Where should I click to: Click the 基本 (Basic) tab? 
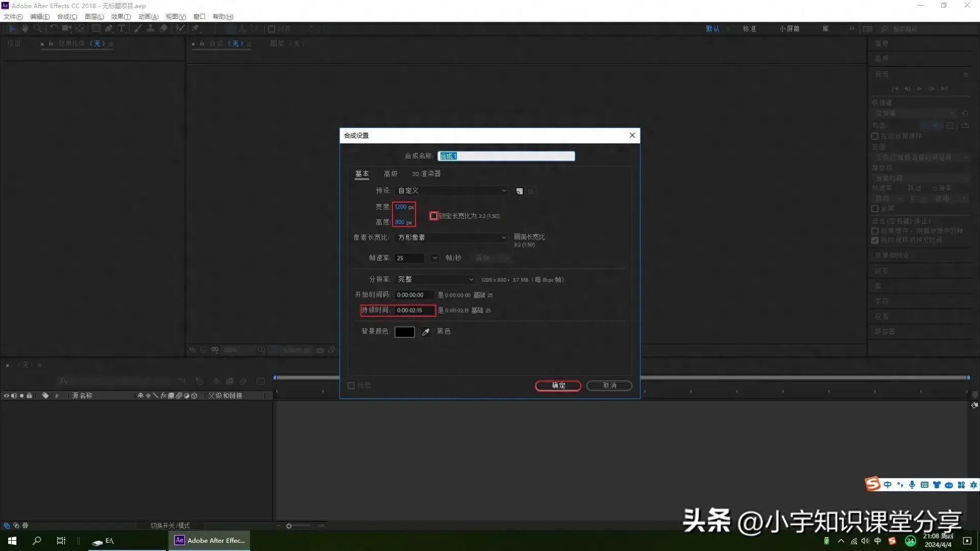coord(361,173)
